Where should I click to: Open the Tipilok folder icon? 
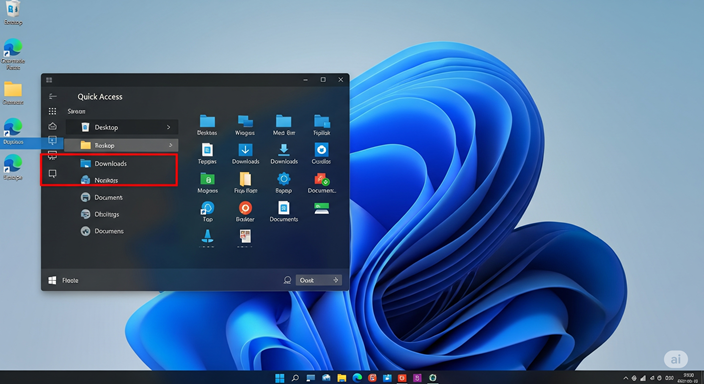point(322,122)
